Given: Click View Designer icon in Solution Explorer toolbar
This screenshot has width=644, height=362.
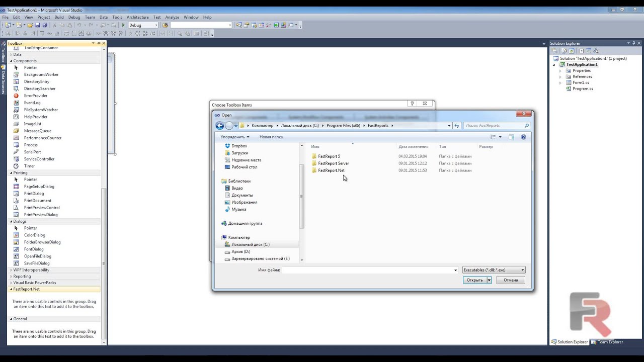Looking at the screenshot, I should click(588, 51).
